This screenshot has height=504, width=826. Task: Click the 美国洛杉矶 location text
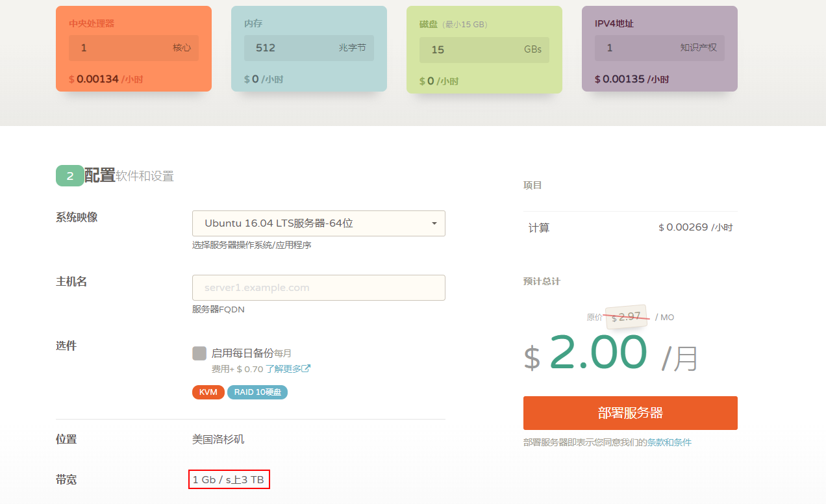coord(218,440)
